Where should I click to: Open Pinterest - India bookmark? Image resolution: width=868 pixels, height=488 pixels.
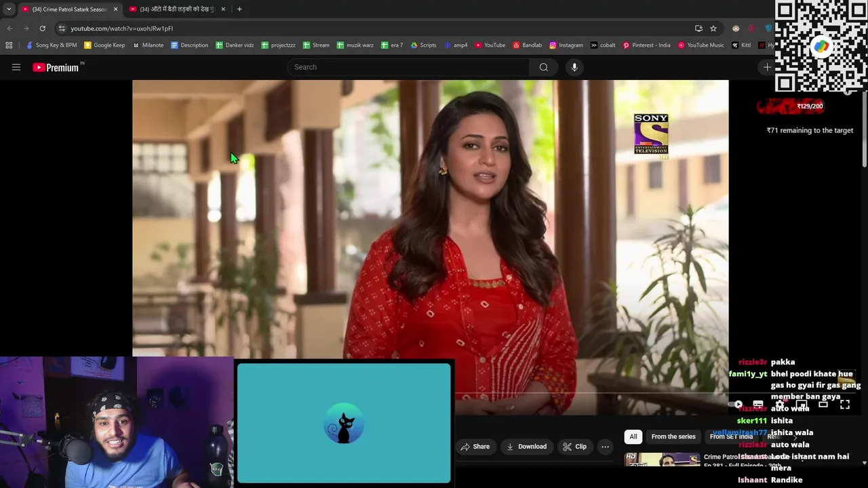coord(646,45)
